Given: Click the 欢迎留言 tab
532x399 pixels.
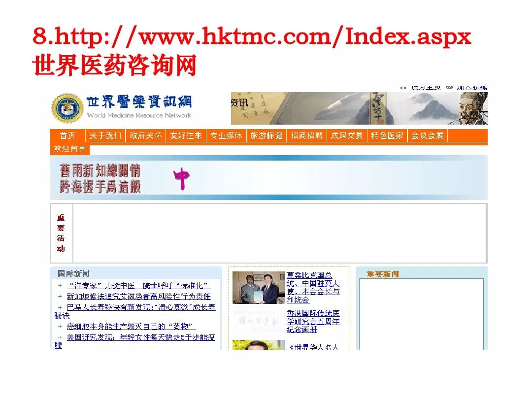Looking at the screenshot, I should (x=69, y=149).
